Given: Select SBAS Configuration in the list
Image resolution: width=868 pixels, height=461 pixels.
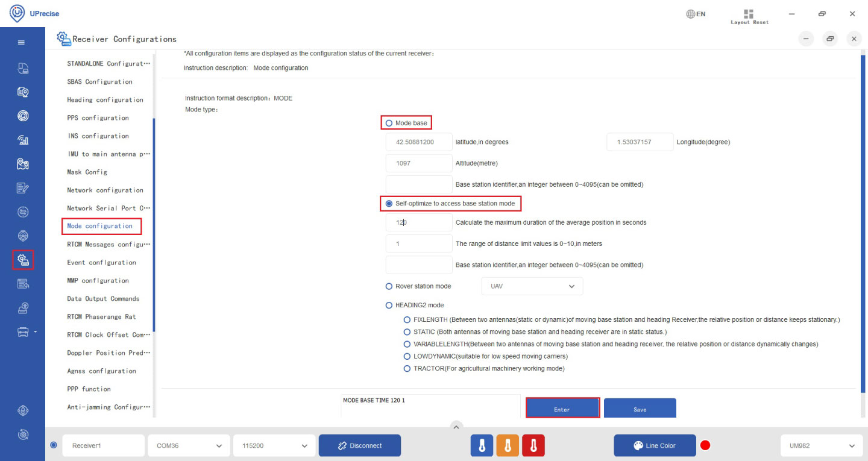Looking at the screenshot, I should click(x=99, y=82).
